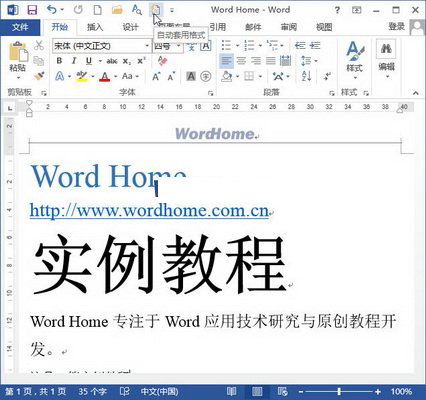Click the redo/repeat arrow icon
The height and width of the screenshot is (400, 426).
pyautogui.click(x=78, y=10)
